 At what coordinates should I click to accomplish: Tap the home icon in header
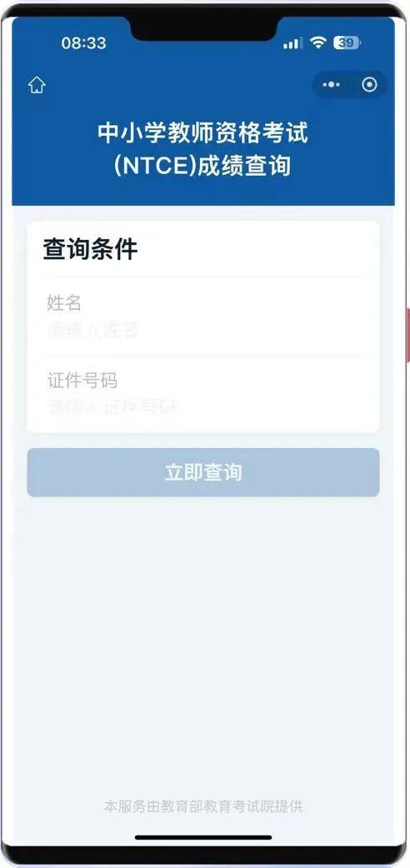click(x=37, y=85)
